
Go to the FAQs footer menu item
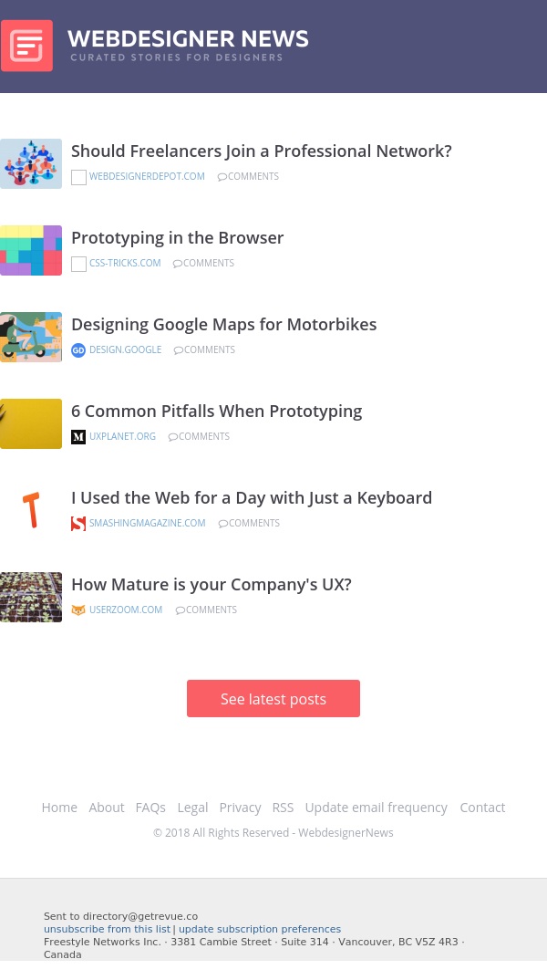150,808
